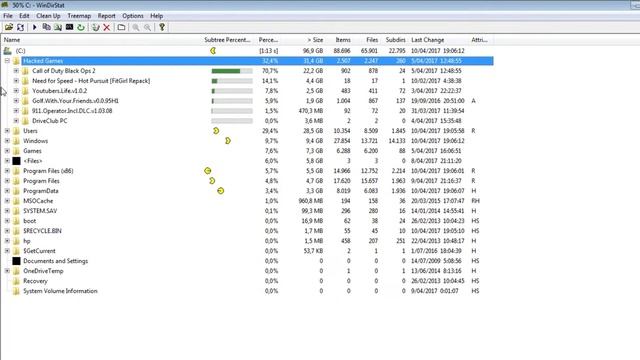Sort by the Last Change column header
This screenshot has width=640, height=360.
point(439,40)
